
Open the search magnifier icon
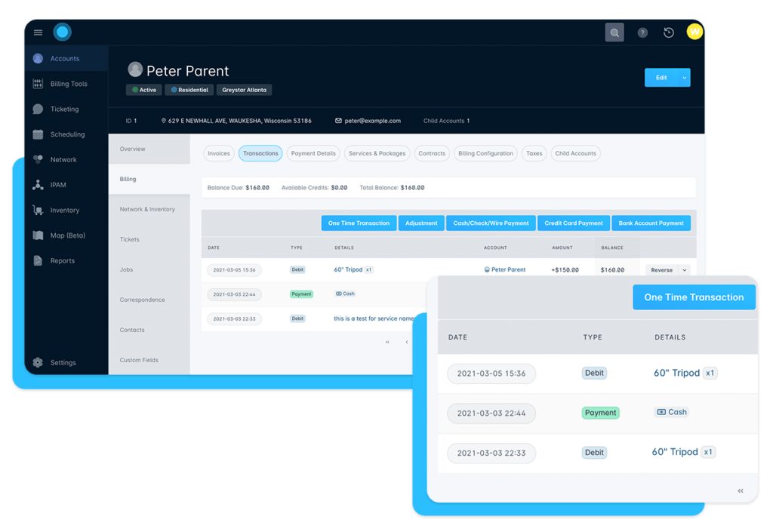614,32
